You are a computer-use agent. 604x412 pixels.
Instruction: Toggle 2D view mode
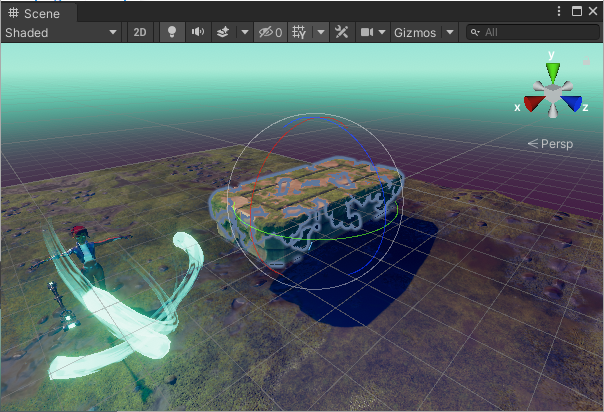click(140, 32)
